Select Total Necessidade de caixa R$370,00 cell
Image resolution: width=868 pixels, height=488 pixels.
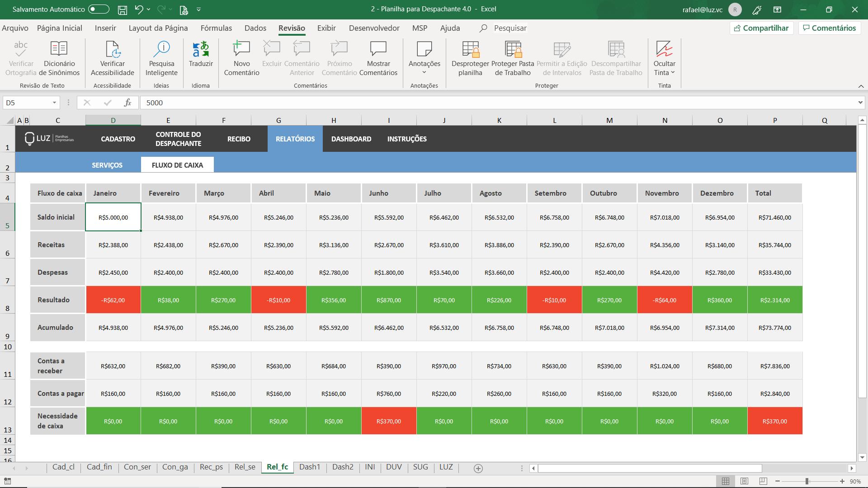pyautogui.click(x=775, y=421)
